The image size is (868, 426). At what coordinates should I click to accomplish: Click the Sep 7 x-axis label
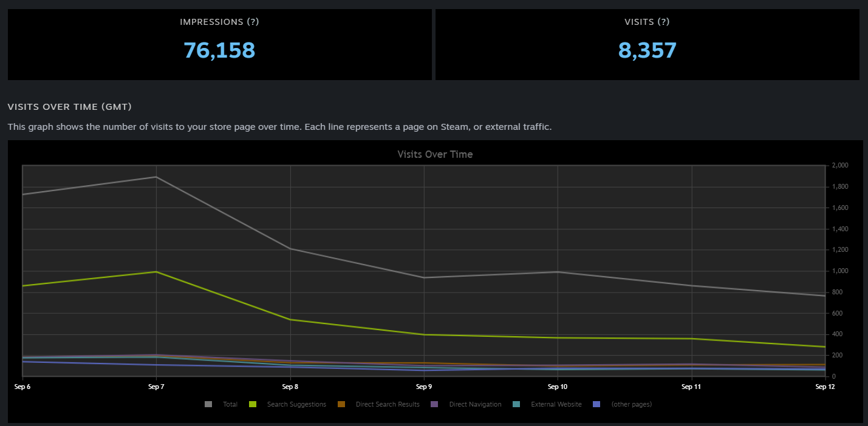[x=156, y=386]
